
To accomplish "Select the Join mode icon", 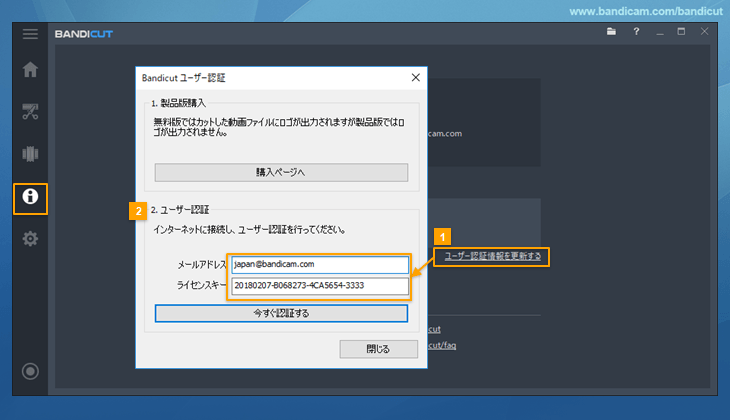I will coord(30,154).
